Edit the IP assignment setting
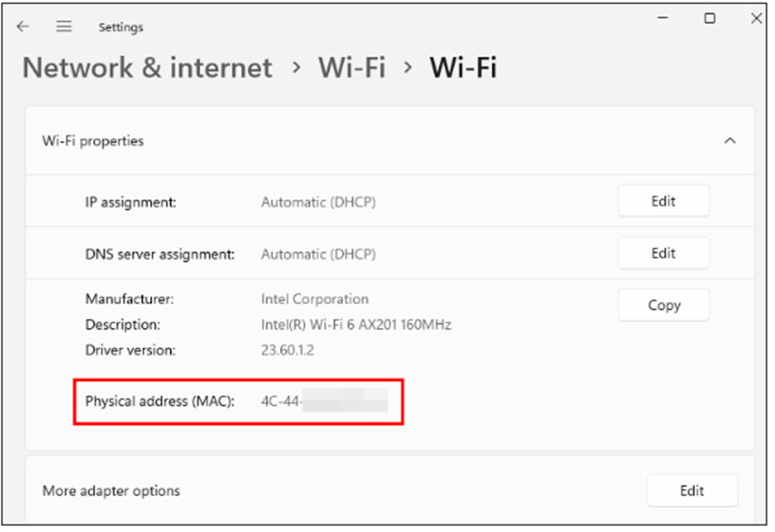 click(x=663, y=201)
